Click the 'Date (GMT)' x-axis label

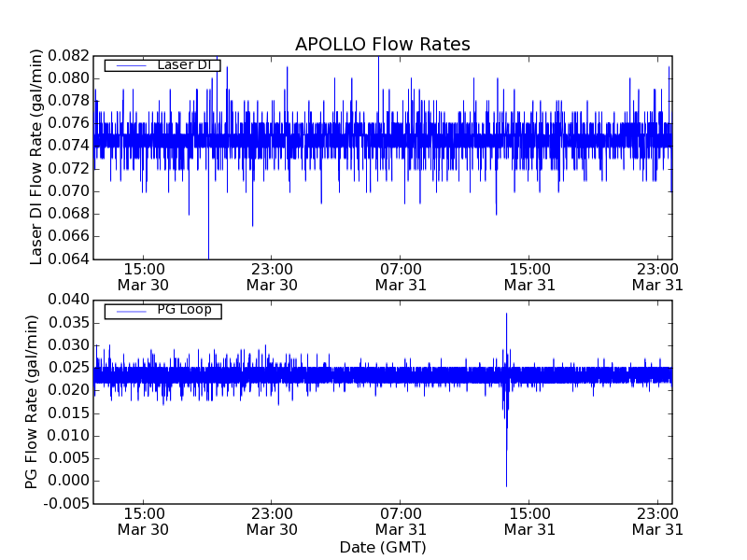382,547
